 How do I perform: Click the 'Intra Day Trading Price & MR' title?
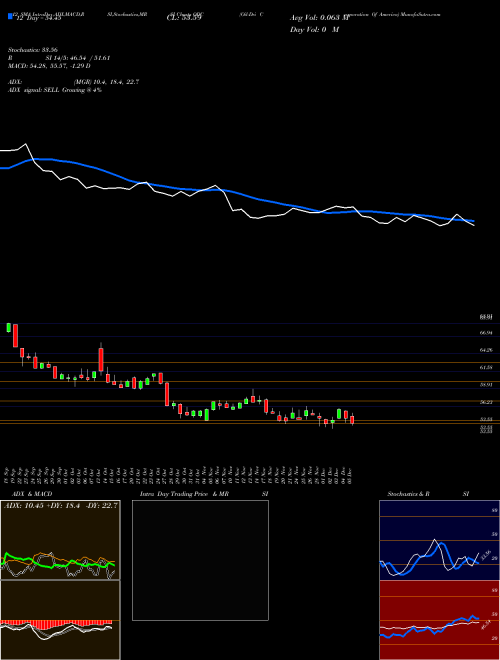pos(184,494)
